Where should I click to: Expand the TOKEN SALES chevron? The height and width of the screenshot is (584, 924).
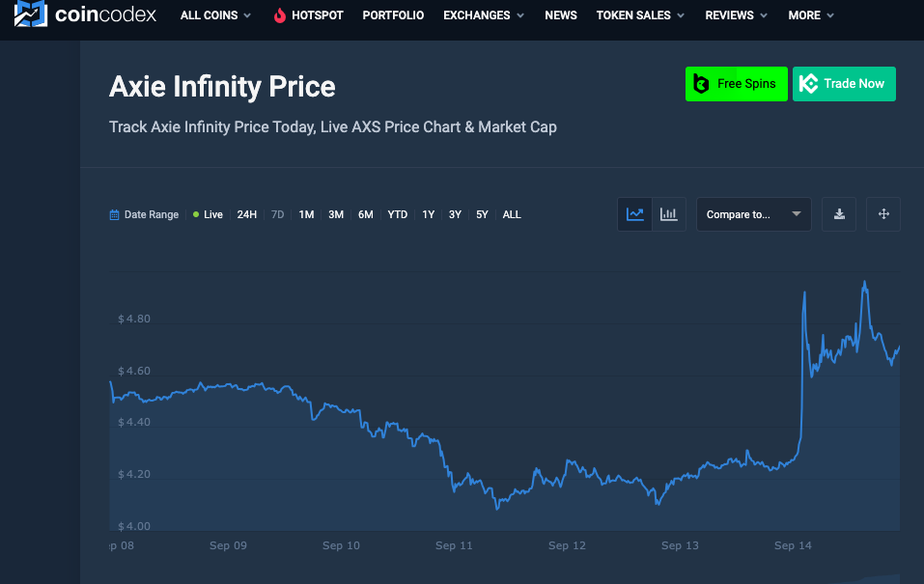click(681, 15)
